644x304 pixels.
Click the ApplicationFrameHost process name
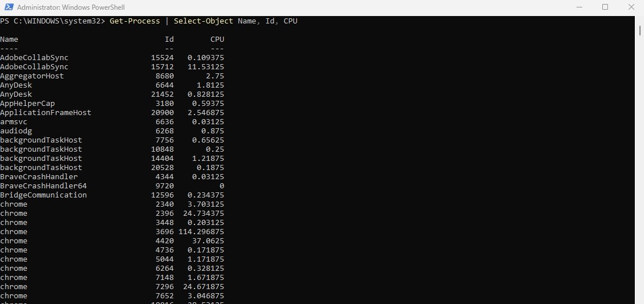[x=46, y=113]
